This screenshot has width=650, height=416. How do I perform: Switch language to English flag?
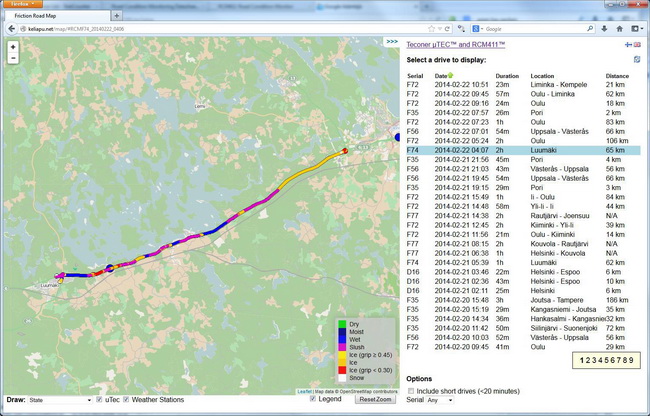point(637,45)
